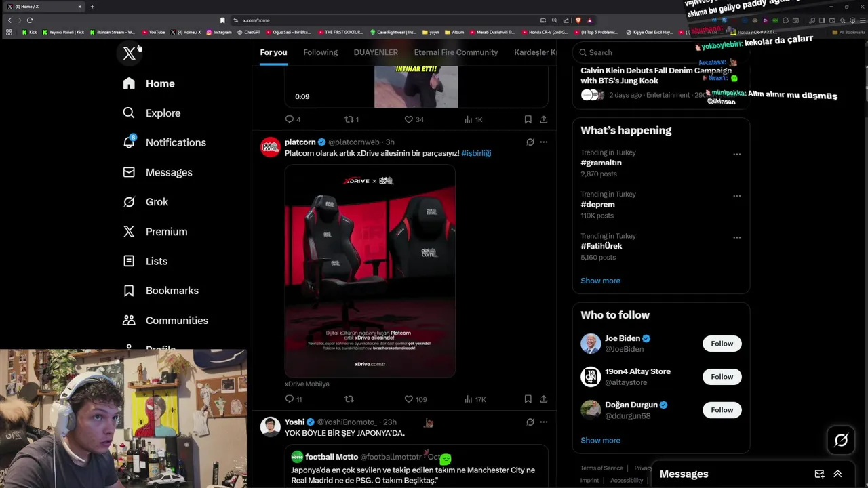868x488 pixels.
Task: Open the #işbirliği hashtag link
Action: pyautogui.click(x=476, y=153)
